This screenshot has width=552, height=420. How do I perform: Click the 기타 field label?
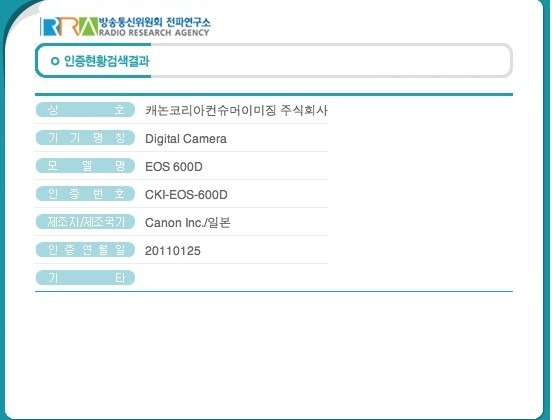[85, 278]
